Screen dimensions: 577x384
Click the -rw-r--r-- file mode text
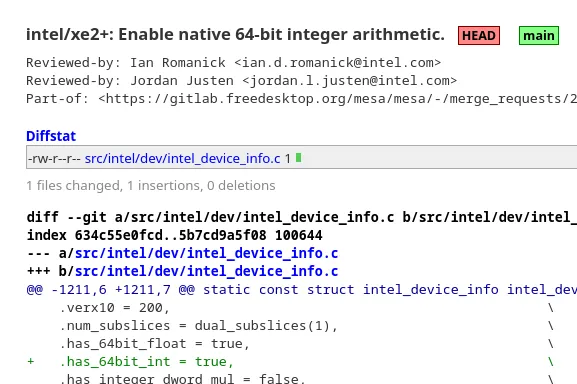coord(54,159)
